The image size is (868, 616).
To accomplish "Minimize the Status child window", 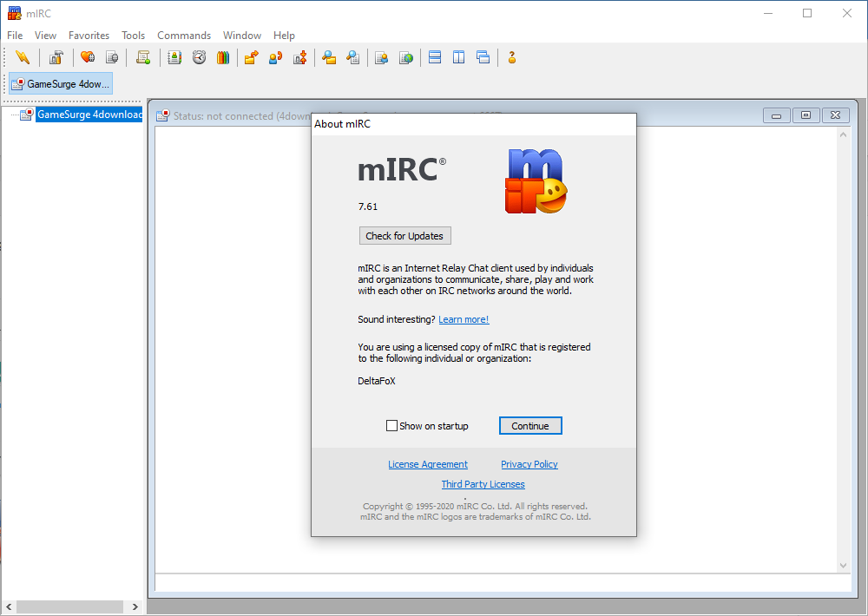I will tap(777, 115).
